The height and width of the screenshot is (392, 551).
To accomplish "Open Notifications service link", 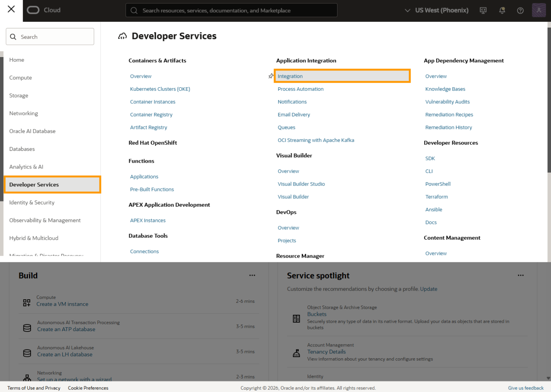I will point(292,102).
